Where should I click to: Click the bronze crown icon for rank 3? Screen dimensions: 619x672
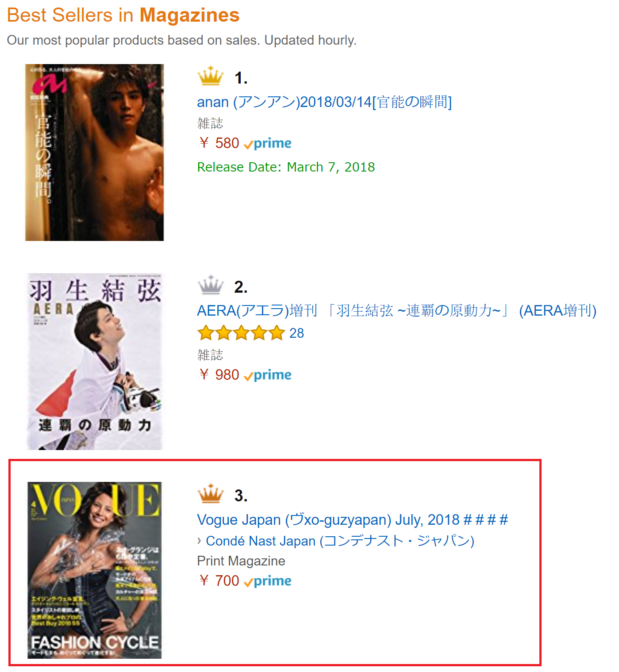pyautogui.click(x=211, y=493)
